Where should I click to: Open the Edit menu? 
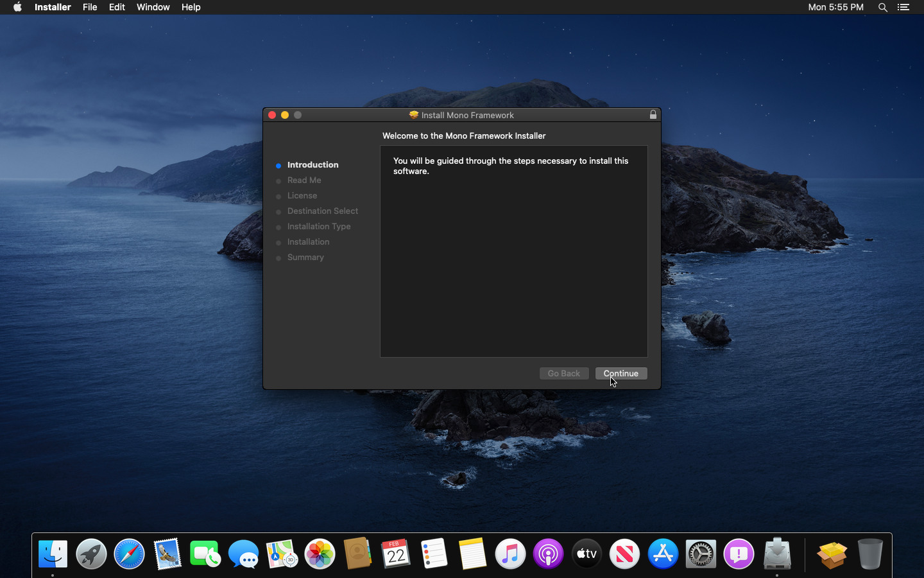[x=117, y=7]
